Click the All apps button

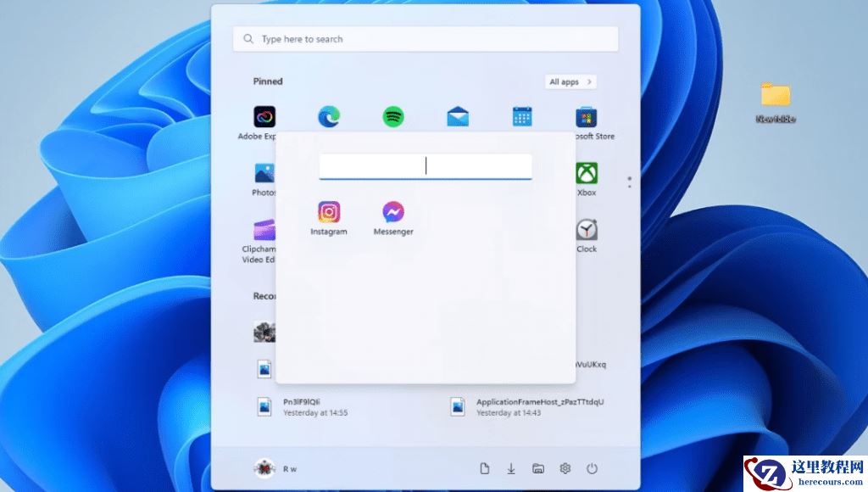click(x=570, y=81)
